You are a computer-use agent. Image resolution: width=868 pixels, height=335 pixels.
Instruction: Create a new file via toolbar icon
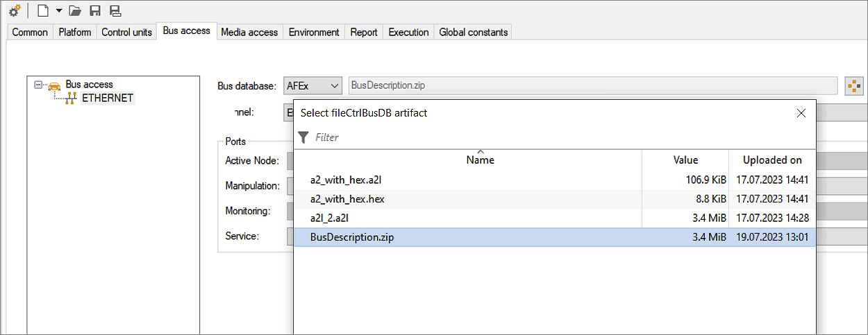(43, 11)
